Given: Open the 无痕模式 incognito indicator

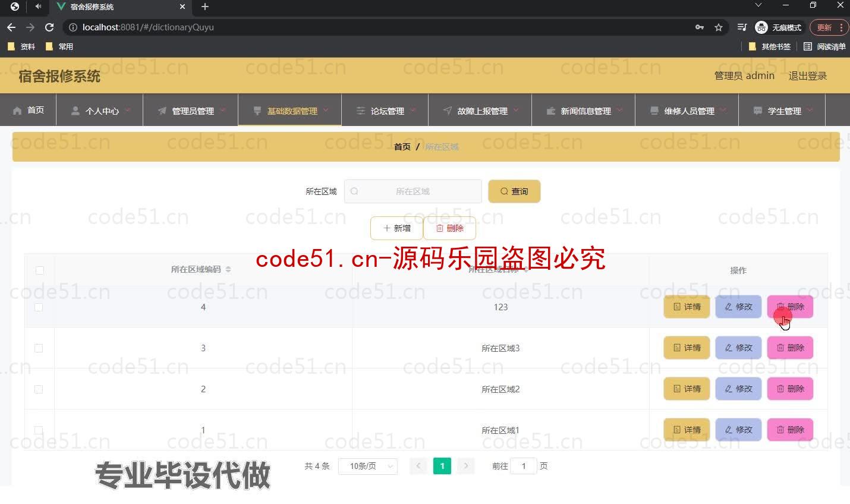Looking at the screenshot, I should pos(778,27).
